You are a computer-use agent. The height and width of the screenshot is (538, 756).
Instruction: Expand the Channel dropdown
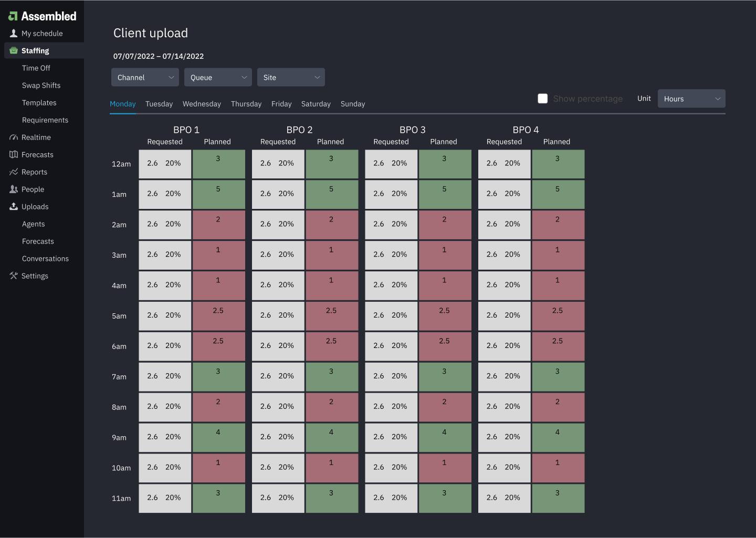pos(145,77)
